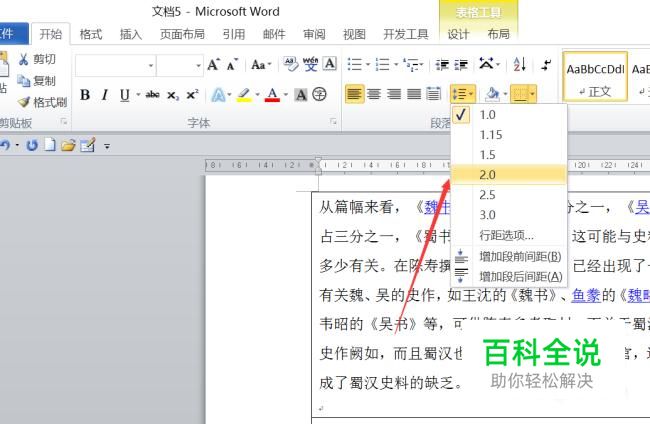Shrink font size with the small A icon
650x424 pixels.
pyautogui.click(x=232, y=64)
